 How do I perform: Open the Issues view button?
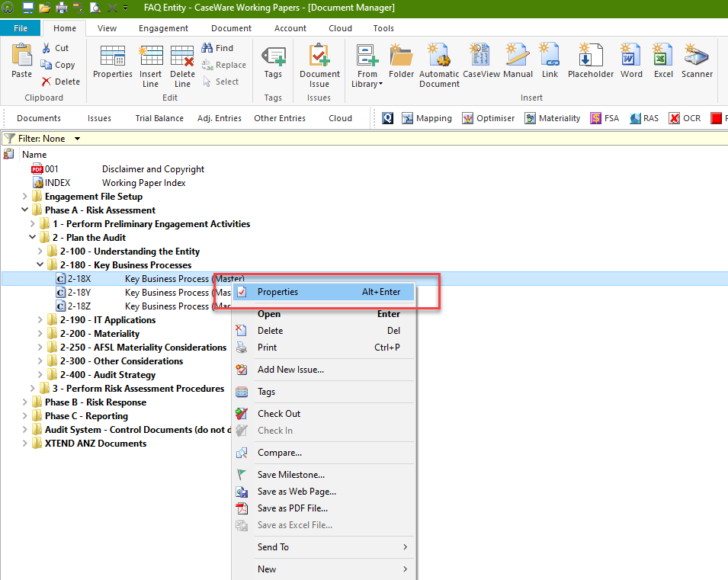pos(99,118)
